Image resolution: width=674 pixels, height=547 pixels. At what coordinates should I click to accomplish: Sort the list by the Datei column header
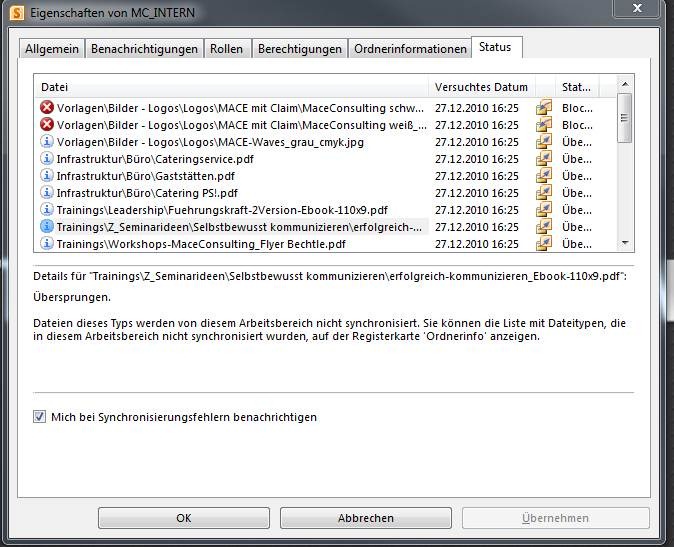tap(230, 87)
